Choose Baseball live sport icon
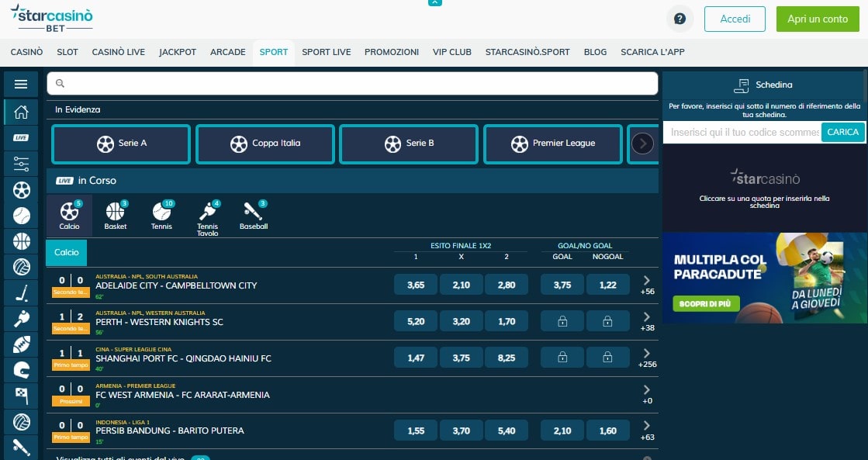The height and width of the screenshot is (460, 868). pyautogui.click(x=254, y=216)
